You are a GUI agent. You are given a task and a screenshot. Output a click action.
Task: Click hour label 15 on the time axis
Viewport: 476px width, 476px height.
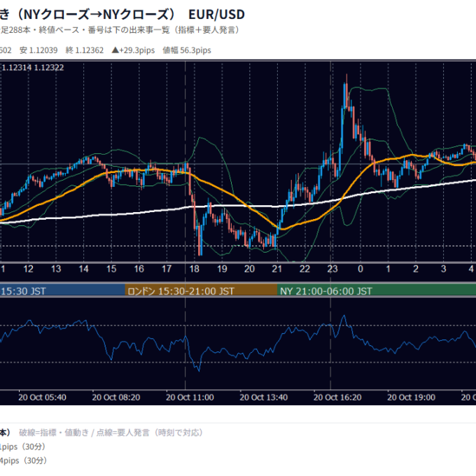[111, 269]
